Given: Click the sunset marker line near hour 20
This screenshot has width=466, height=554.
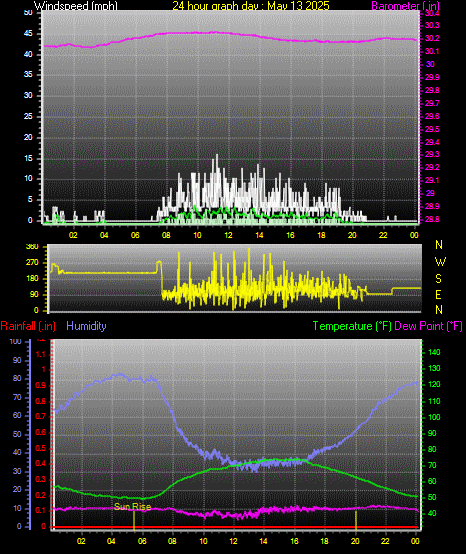Looking at the screenshot, I should (x=356, y=520).
